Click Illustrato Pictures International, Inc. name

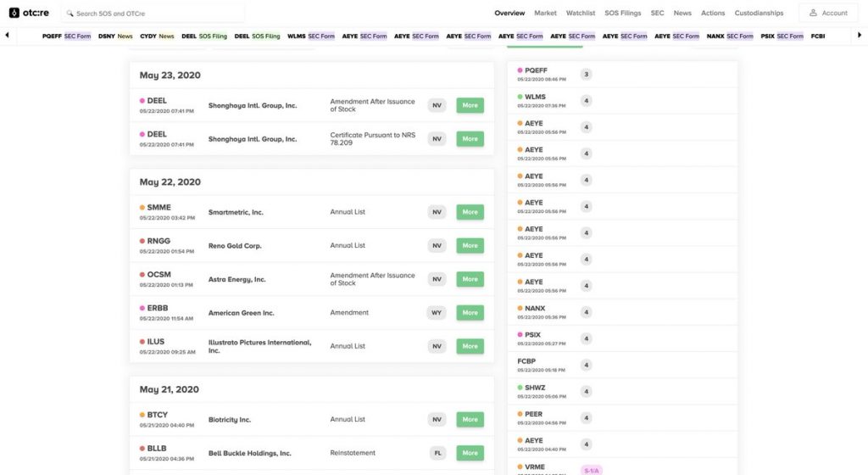(259, 347)
